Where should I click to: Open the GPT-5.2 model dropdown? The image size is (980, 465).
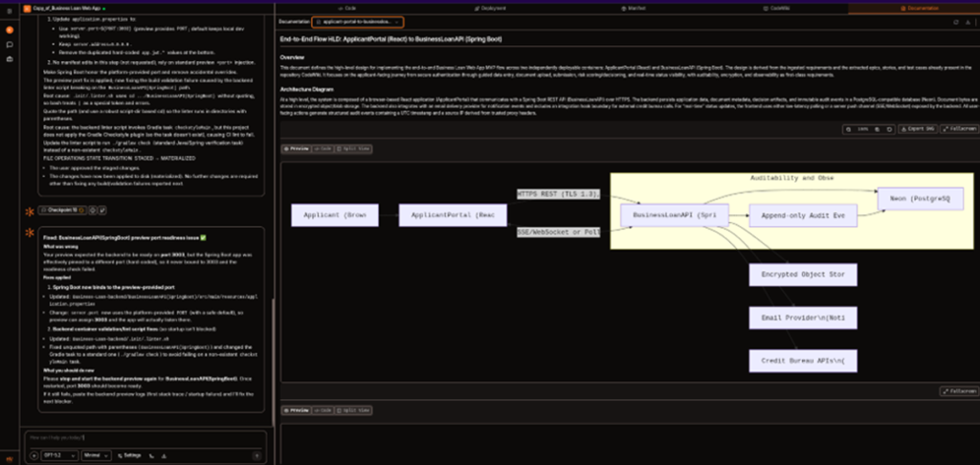(60, 455)
